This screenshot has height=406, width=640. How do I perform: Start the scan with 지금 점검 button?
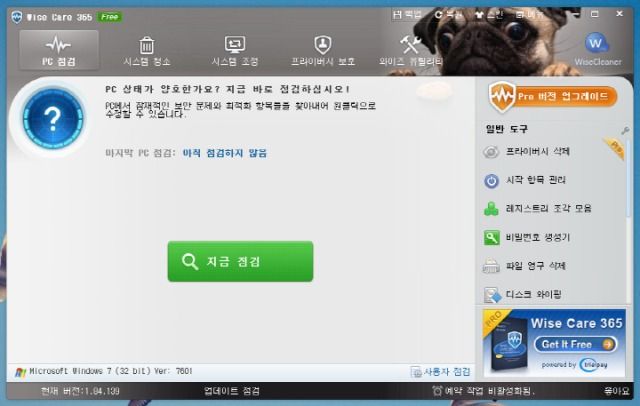[240, 261]
